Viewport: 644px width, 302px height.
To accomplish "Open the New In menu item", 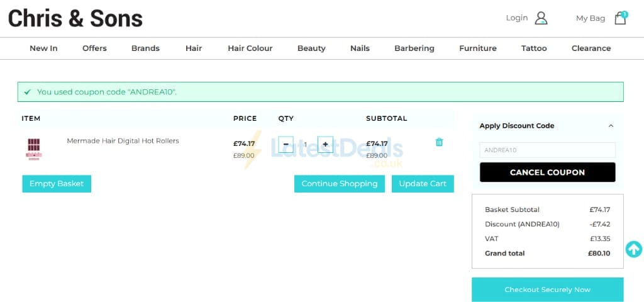I will coord(43,48).
